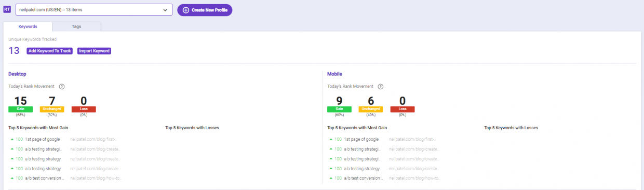This screenshot has height=190, width=644.
Task: Switch to the Tags tab
Action: (x=76, y=26)
